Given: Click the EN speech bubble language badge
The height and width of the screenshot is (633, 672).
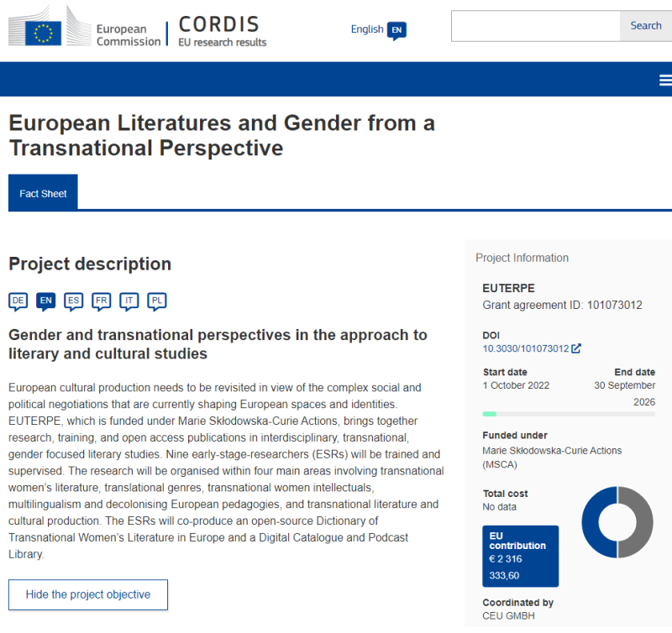Looking at the screenshot, I should point(396,30).
